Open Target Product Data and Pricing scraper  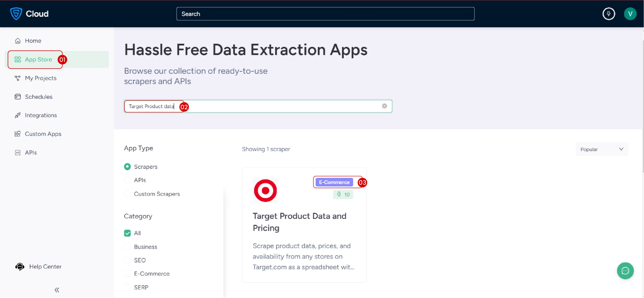299,222
